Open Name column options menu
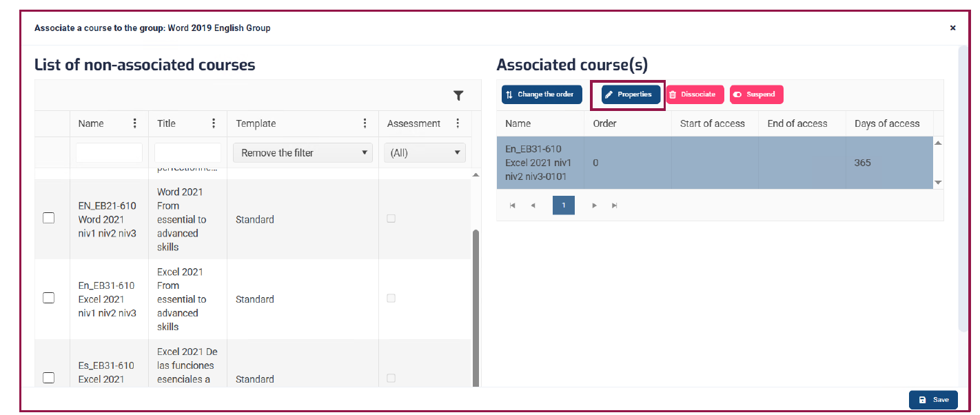 point(134,123)
